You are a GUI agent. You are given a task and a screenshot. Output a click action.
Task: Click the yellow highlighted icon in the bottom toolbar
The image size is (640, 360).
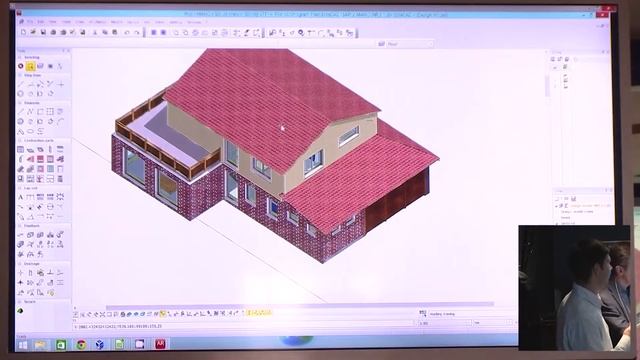pos(163,313)
